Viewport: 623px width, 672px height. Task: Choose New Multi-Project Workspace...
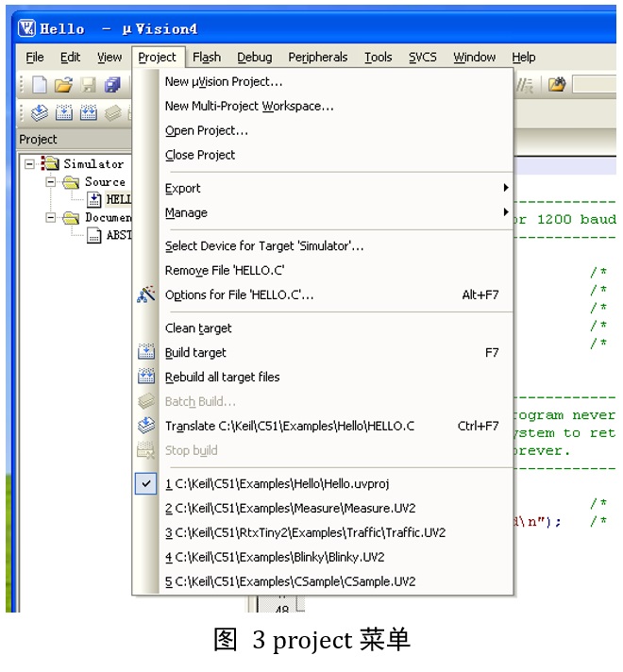(323, 106)
